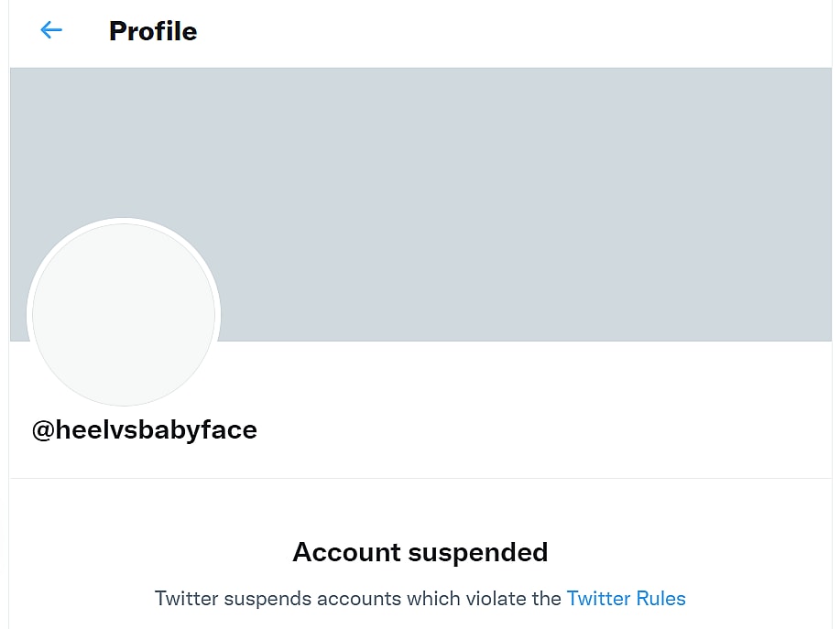Click the word 'Twitter' starting the suspension notice
The image size is (840, 629).
point(187,599)
